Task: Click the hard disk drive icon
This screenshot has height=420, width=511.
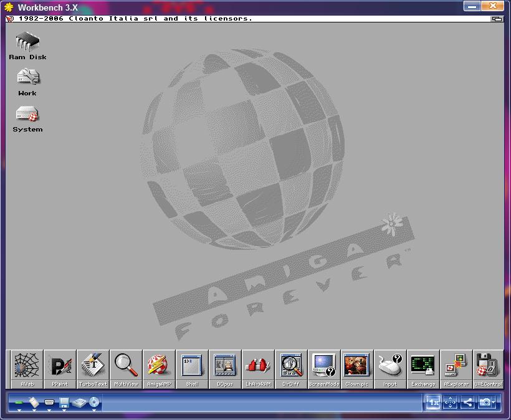Action: [x=79, y=403]
